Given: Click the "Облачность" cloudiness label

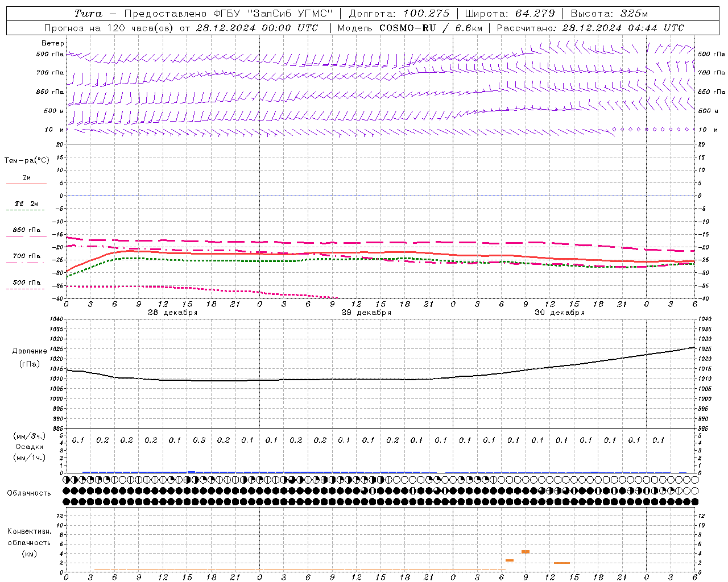Looking at the screenshot, I should click(x=29, y=493).
